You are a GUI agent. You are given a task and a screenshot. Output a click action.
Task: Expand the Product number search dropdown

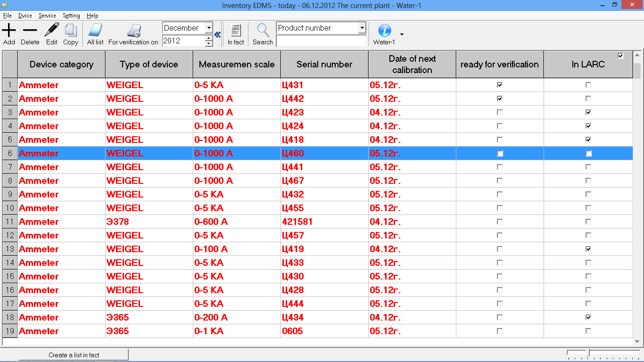[x=362, y=28]
